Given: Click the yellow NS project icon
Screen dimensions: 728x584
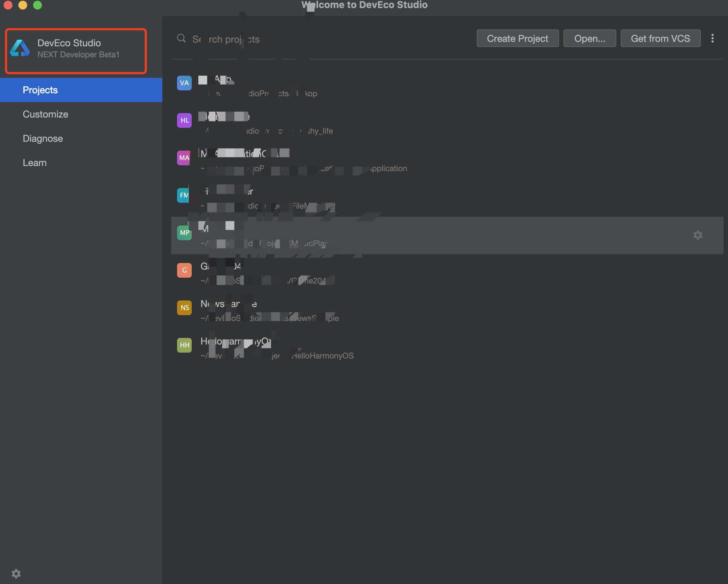Looking at the screenshot, I should (x=184, y=308).
